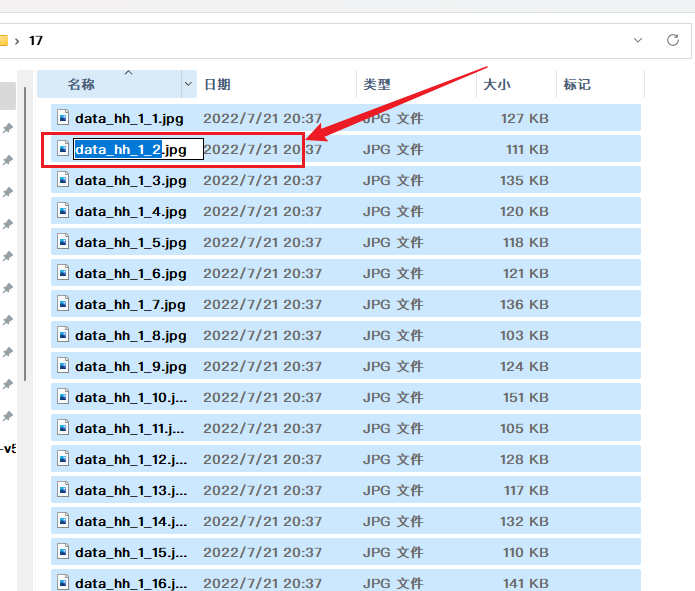Sort files by 日期 column header
Image resolution: width=695 pixels, height=591 pixels.
217,84
